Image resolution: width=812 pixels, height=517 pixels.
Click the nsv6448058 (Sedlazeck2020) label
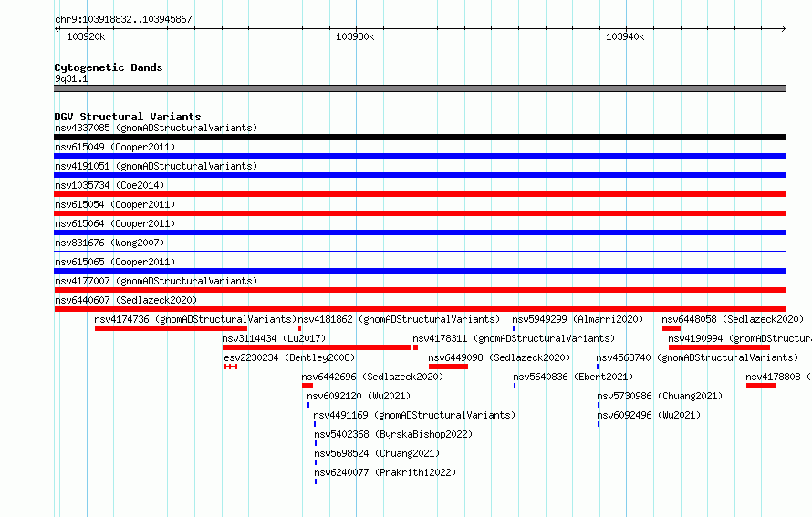(733, 319)
